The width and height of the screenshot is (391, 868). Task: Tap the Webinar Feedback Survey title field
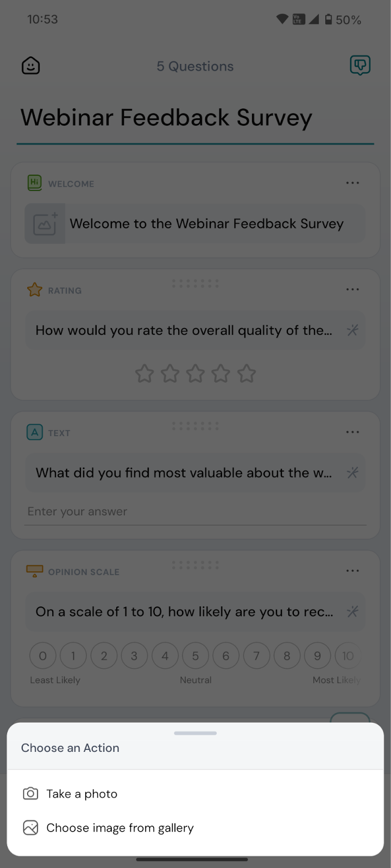point(166,118)
